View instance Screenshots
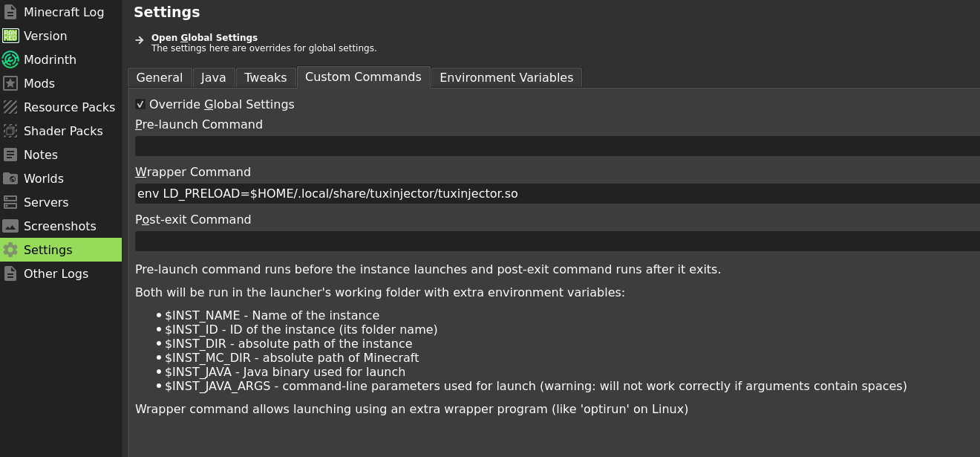The height and width of the screenshot is (457, 980). (x=60, y=226)
